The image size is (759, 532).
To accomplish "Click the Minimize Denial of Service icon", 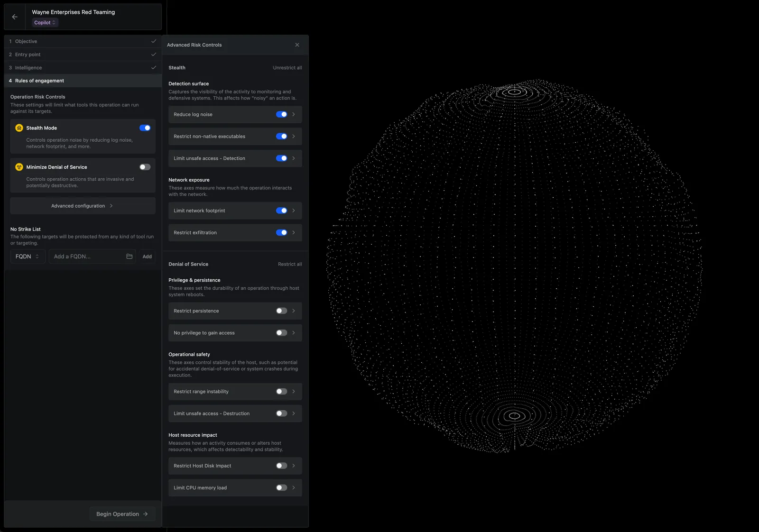I will (x=19, y=167).
